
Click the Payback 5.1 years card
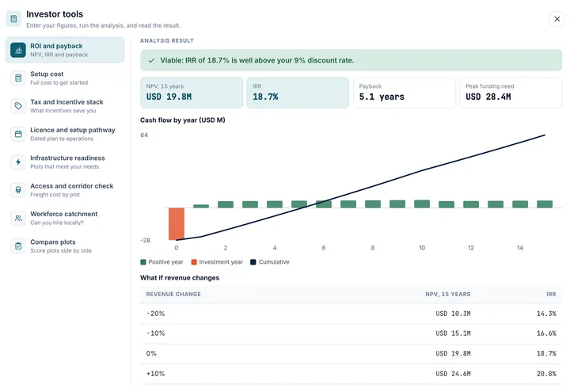point(405,93)
